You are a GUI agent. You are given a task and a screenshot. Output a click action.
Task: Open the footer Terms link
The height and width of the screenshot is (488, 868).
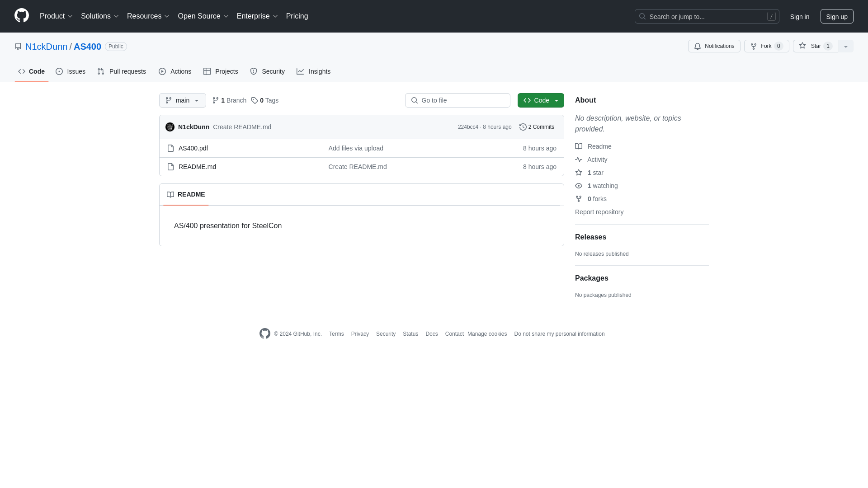336,334
